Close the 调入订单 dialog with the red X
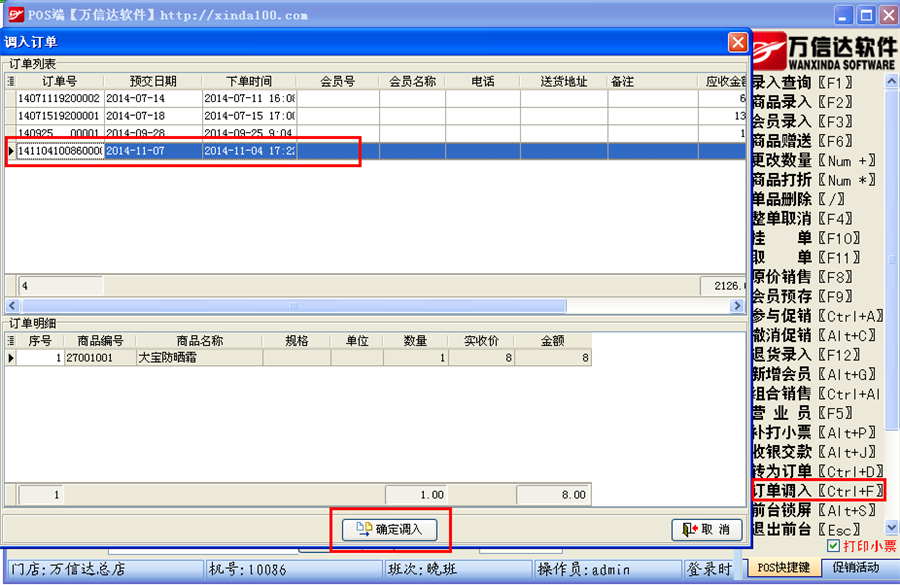 [737, 42]
